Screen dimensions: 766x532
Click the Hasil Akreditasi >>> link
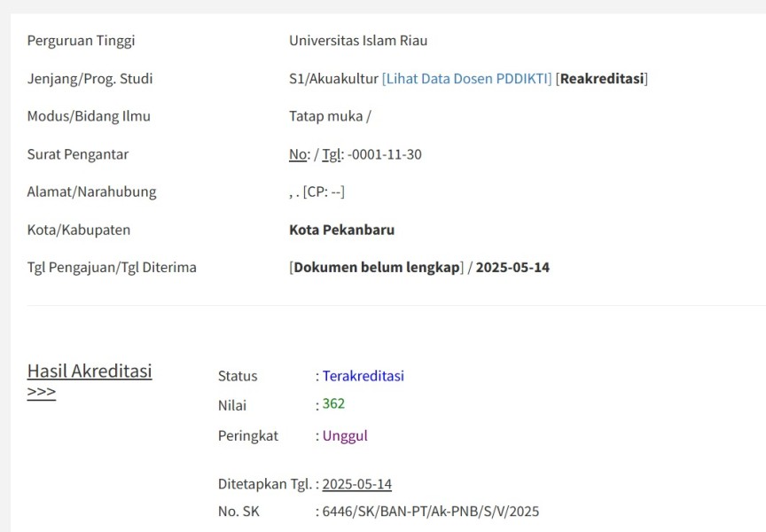point(90,380)
